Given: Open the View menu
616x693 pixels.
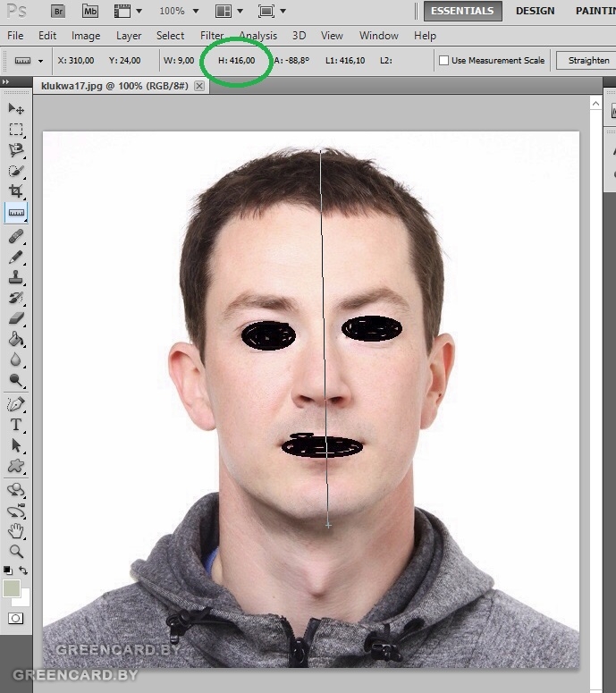Looking at the screenshot, I should (332, 36).
